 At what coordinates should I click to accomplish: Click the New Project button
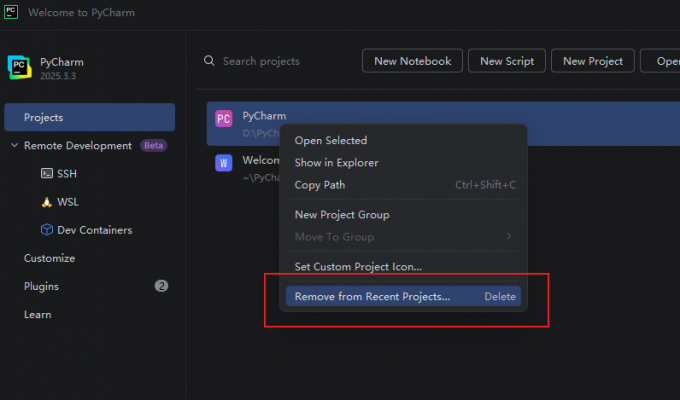[x=593, y=61]
